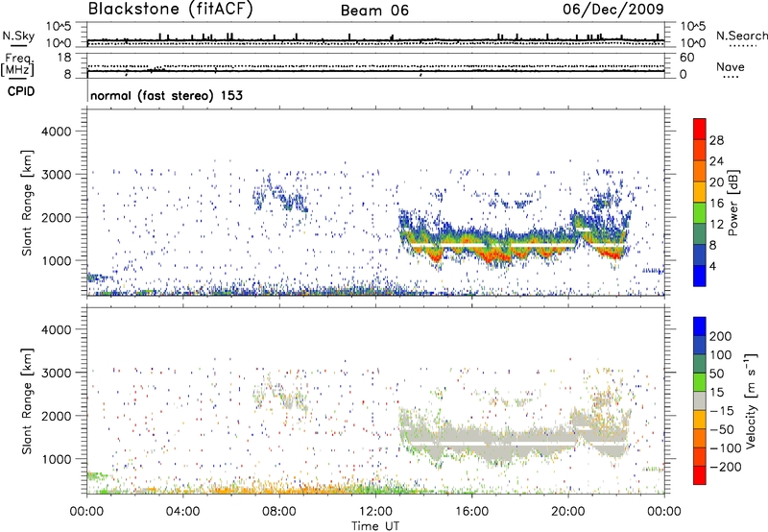
Task: Click the 'Time UT' axis title
Action: pyautogui.click(x=375, y=525)
